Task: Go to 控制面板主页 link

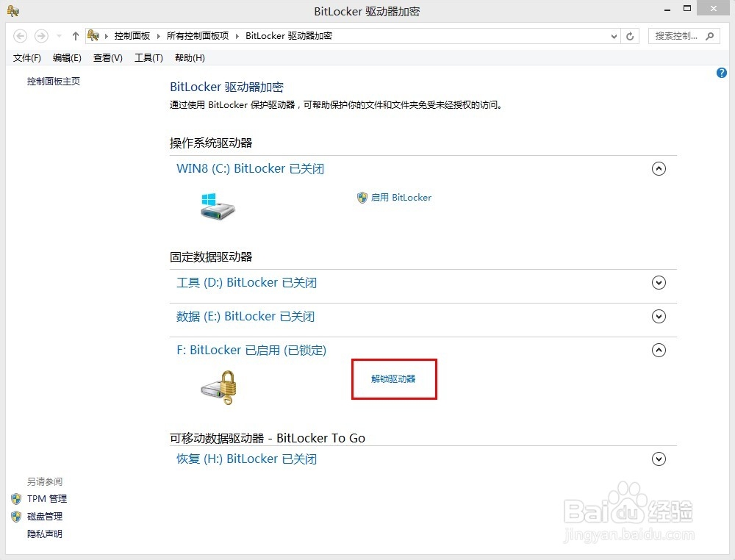Action: (x=54, y=82)
